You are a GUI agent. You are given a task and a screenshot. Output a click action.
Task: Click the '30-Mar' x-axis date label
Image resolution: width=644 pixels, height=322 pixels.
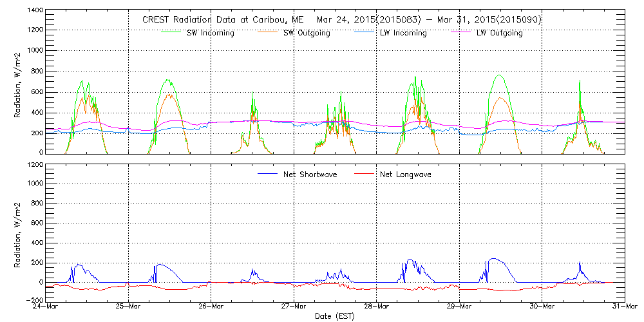click(542, 307)
